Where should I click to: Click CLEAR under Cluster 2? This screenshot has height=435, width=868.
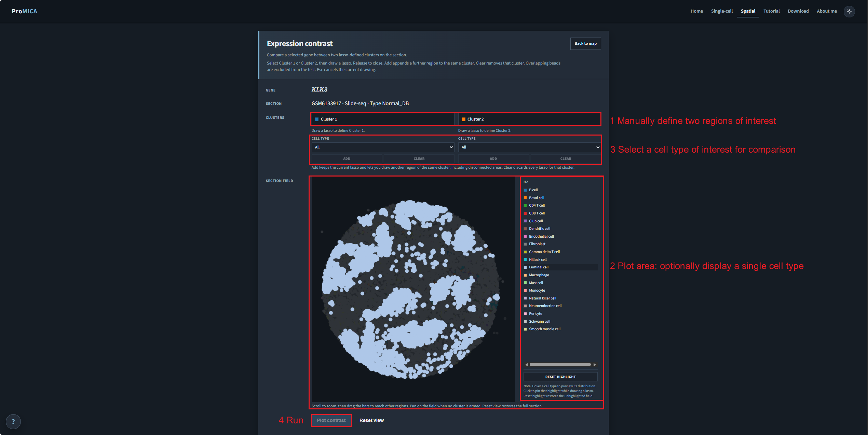566,159
